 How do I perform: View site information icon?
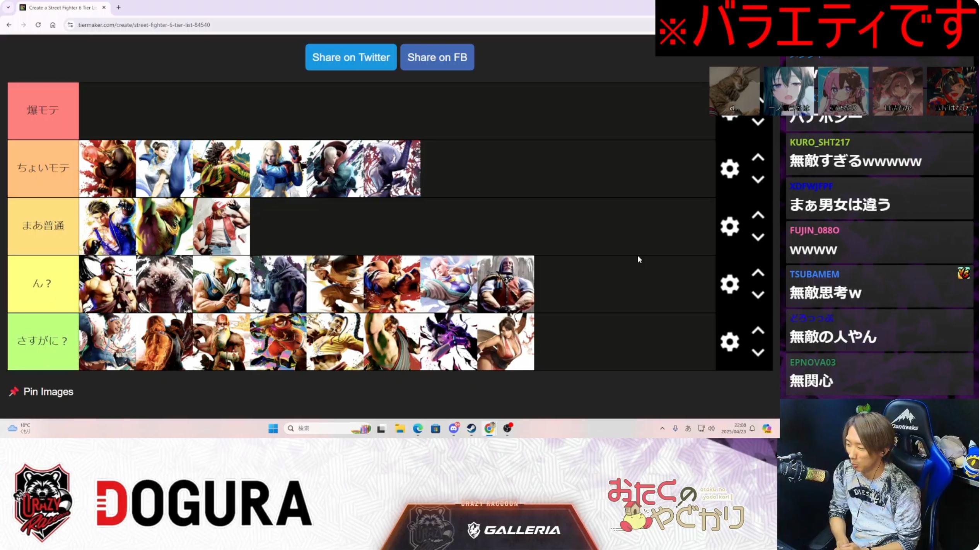70,25
